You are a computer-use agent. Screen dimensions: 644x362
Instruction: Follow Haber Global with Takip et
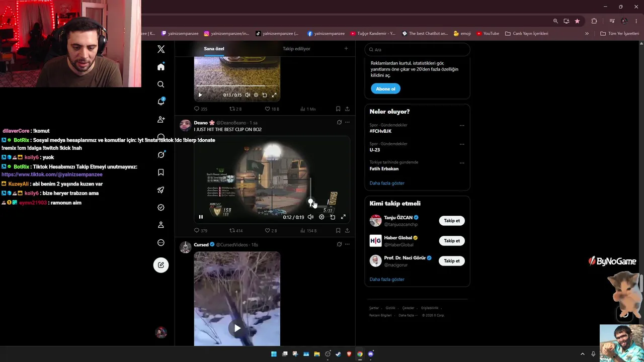coord(452,241)
